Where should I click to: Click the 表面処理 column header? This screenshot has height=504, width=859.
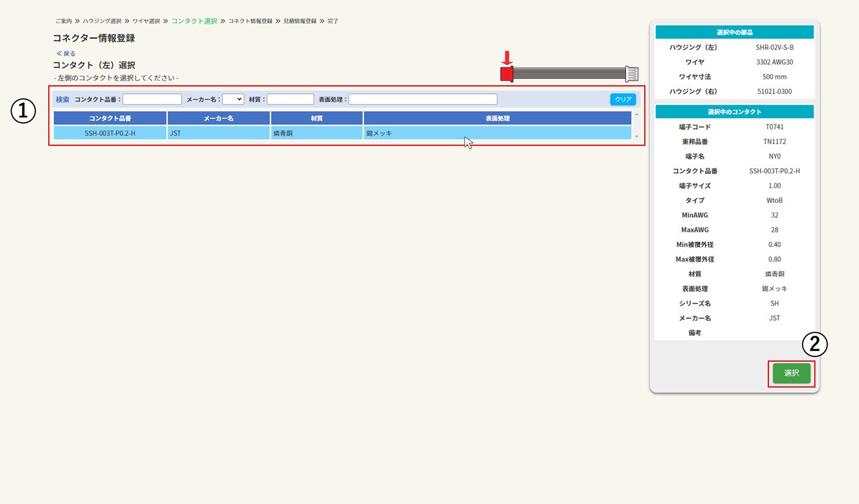coord(497,118)
